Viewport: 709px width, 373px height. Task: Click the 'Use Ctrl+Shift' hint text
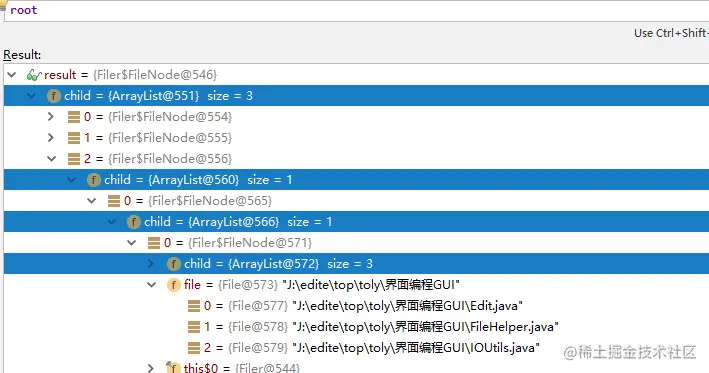671,33
